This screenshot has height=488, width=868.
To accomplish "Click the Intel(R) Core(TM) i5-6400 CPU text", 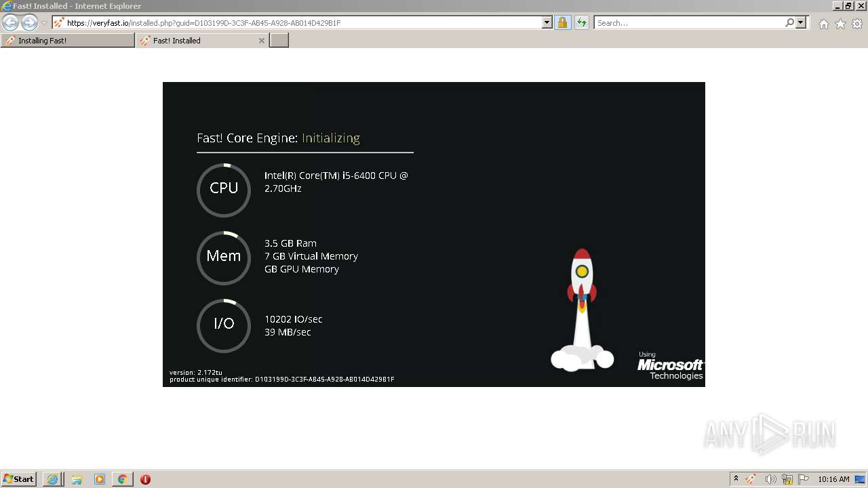I will click(x=336, y=182).
